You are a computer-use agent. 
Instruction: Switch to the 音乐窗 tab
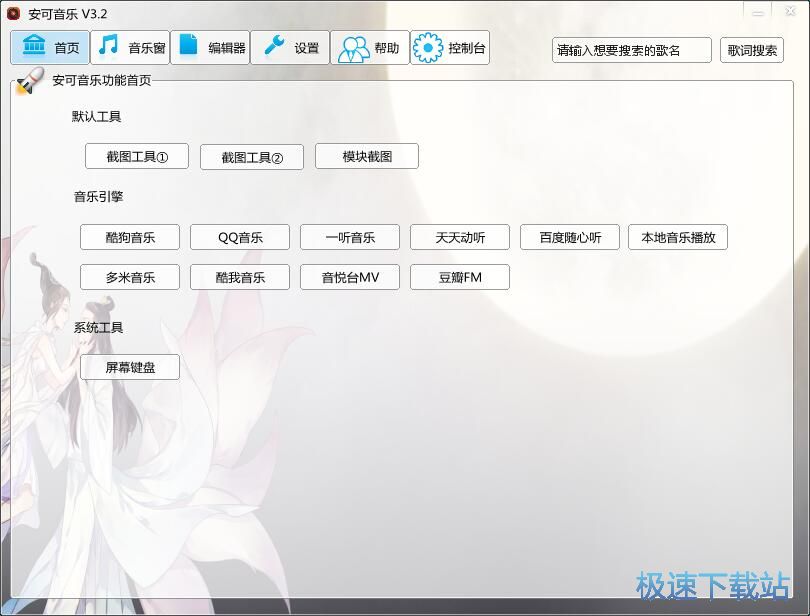pyautogui.click(x=130, y=48)
